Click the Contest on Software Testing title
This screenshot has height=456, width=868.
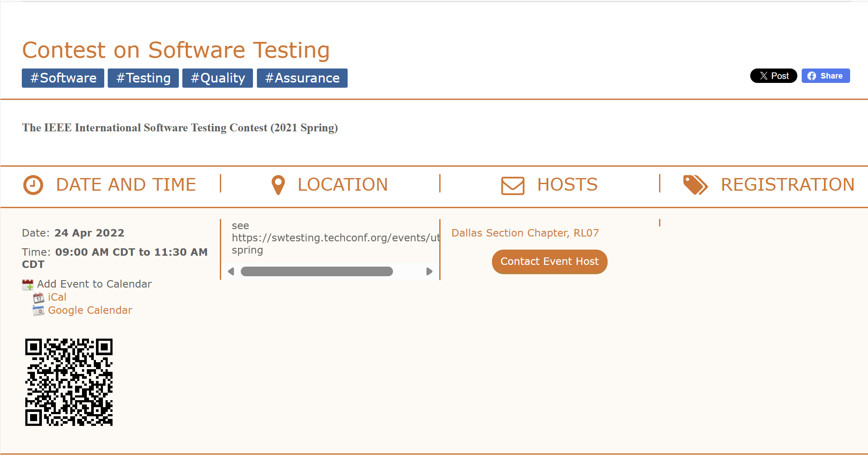point(176,50)
